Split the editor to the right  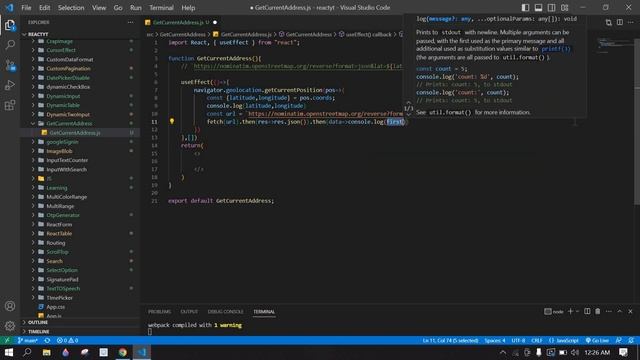[x=620, y=22]
